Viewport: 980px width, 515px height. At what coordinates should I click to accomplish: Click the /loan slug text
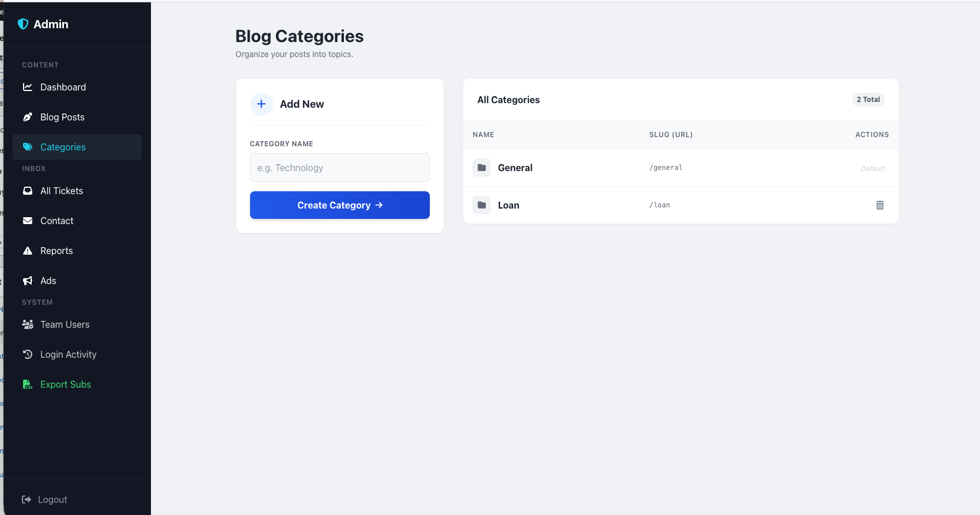coord(660,205)
